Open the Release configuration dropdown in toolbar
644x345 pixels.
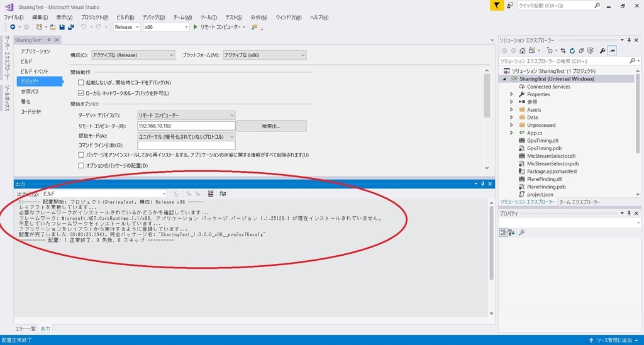coord(126,27)
